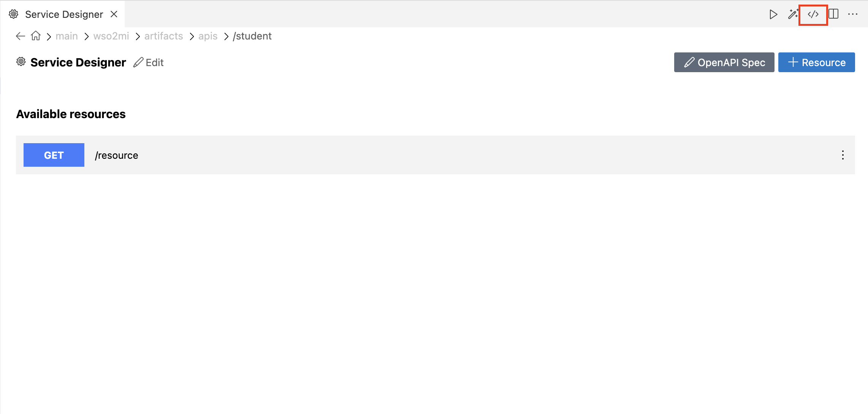This screenshot has height=414, width=868.
Task: Click the Run play icon in editor toolbar
Action: coord(773,14)
